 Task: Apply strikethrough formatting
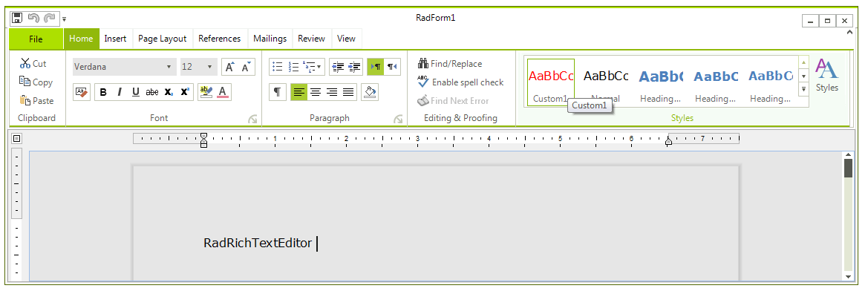click(151, 92)
